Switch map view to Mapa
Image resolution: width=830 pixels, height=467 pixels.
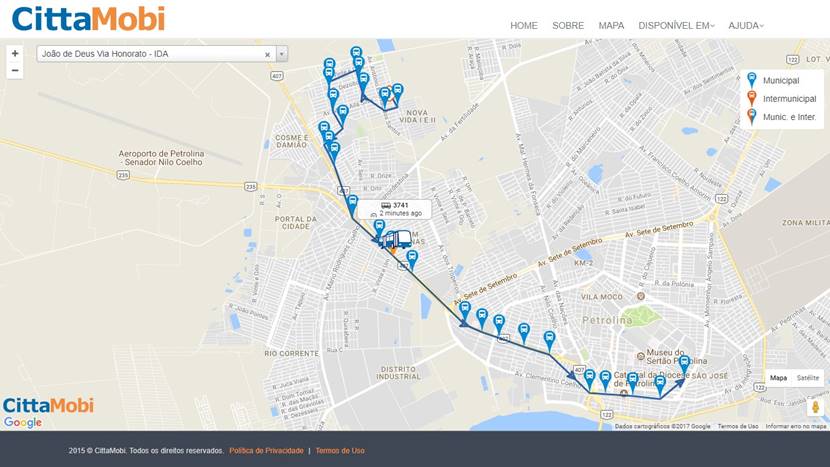[x=778, y=378]
